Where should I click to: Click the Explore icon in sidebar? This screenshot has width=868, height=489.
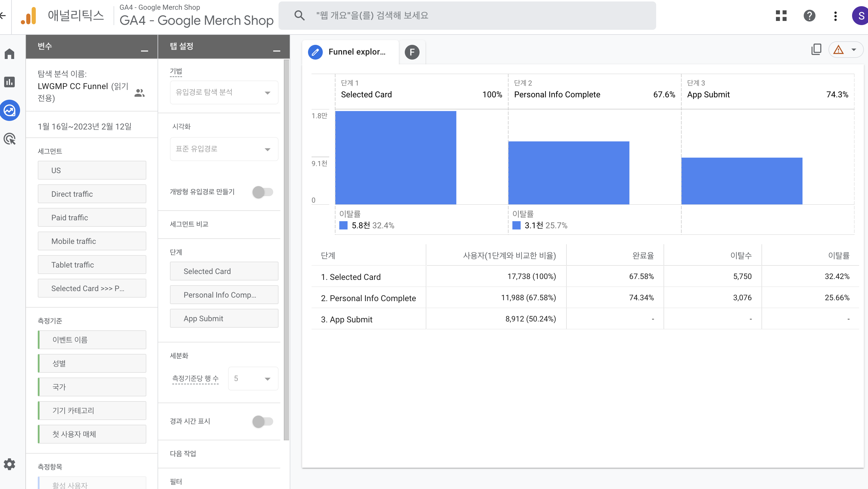click(9, 111)
